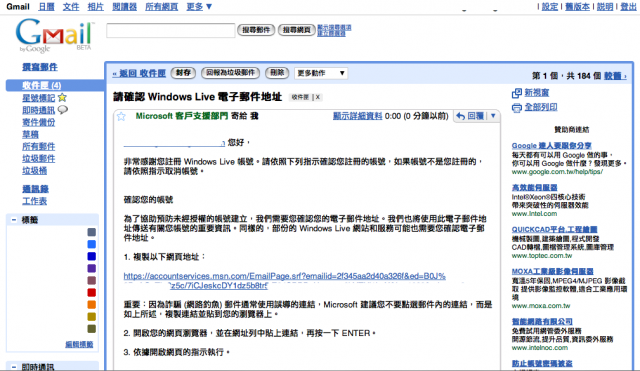
Task: Select the gray-blue label color swatch
Action: (91, 232)
